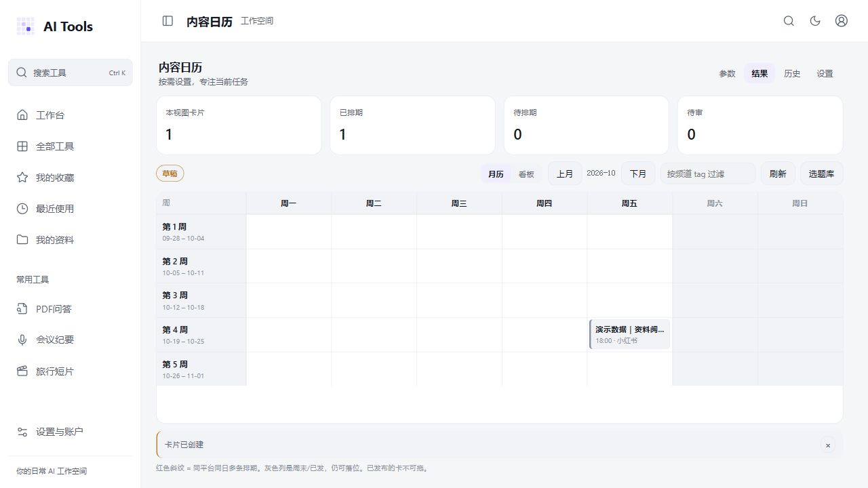Open 我的资料 folder item
The width and height of the screenshot is (868, 488).
click(x=71, y=240)
